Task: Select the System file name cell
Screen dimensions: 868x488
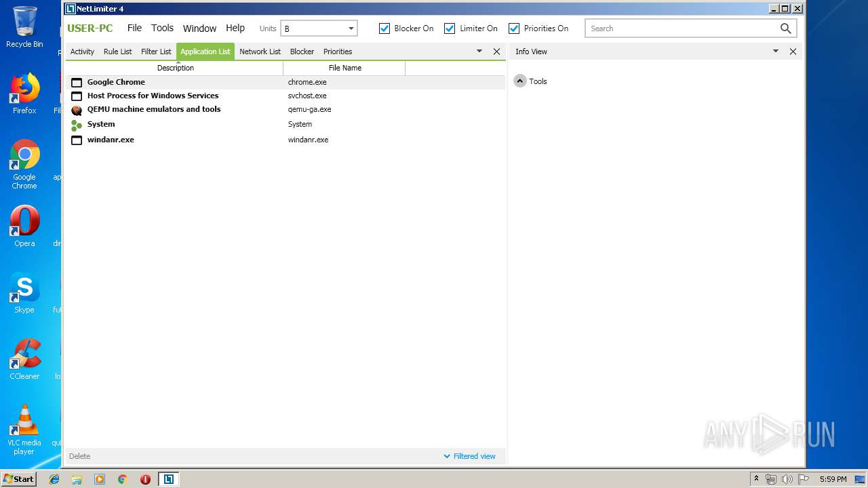Action: pos(300,124)
